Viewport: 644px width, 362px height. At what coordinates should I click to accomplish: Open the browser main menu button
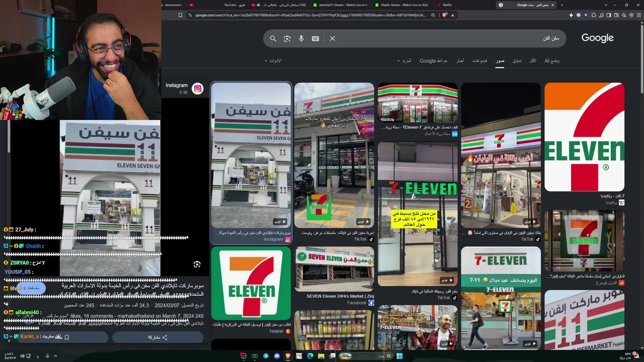(639, 15)
